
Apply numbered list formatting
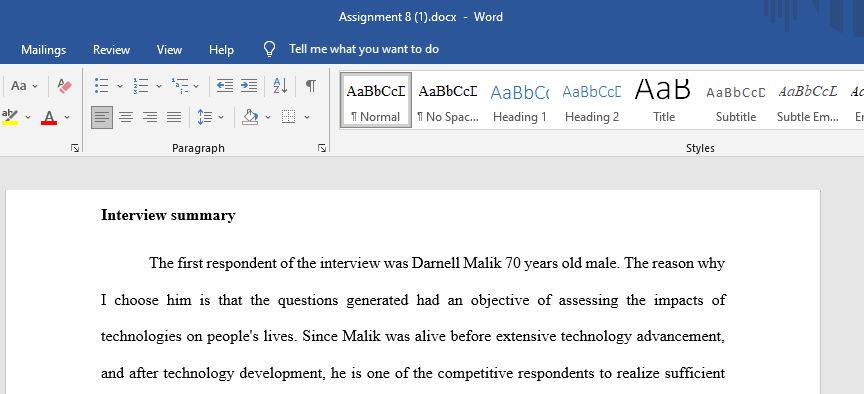141,86
